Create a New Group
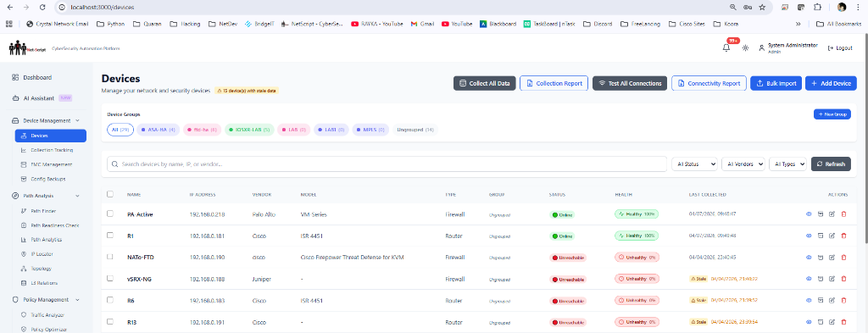This screenshot has width=868, height=333. click(x=832, y=114)
